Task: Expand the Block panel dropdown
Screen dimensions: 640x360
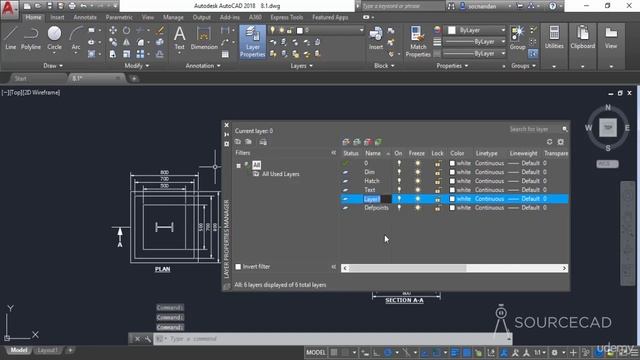Action: 384,66
